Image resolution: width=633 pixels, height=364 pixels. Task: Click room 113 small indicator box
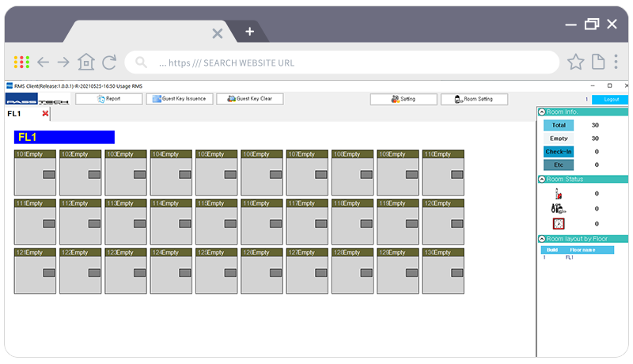click(x=140, y=224)
